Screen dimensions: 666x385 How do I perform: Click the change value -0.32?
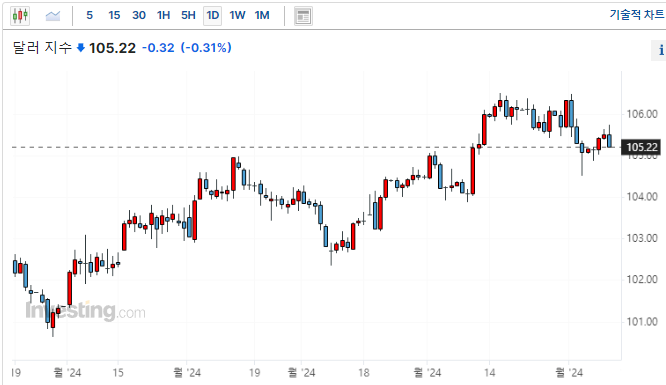[x=158, y=48]
